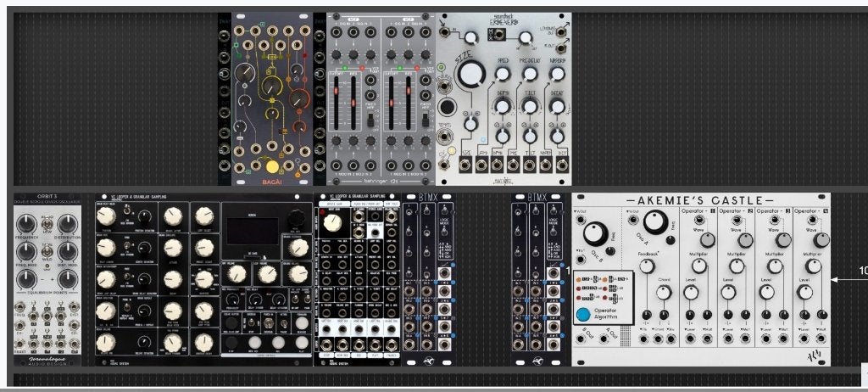Click the FREQ. MOD knob on Orbit 3
Image resolution: width=868 pixels, height=392 pixels.
(26, 251)
